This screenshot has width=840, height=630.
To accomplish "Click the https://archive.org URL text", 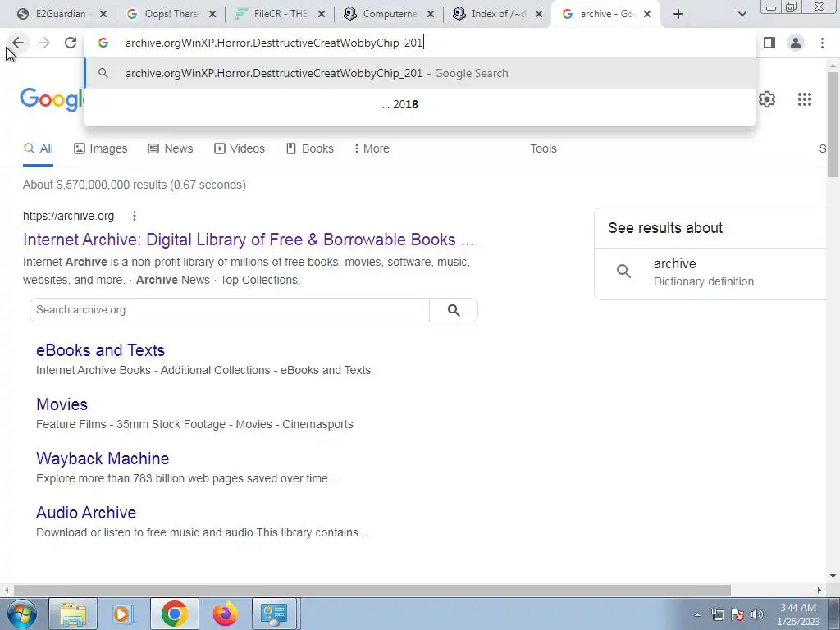I will click(x=69, y=216).
